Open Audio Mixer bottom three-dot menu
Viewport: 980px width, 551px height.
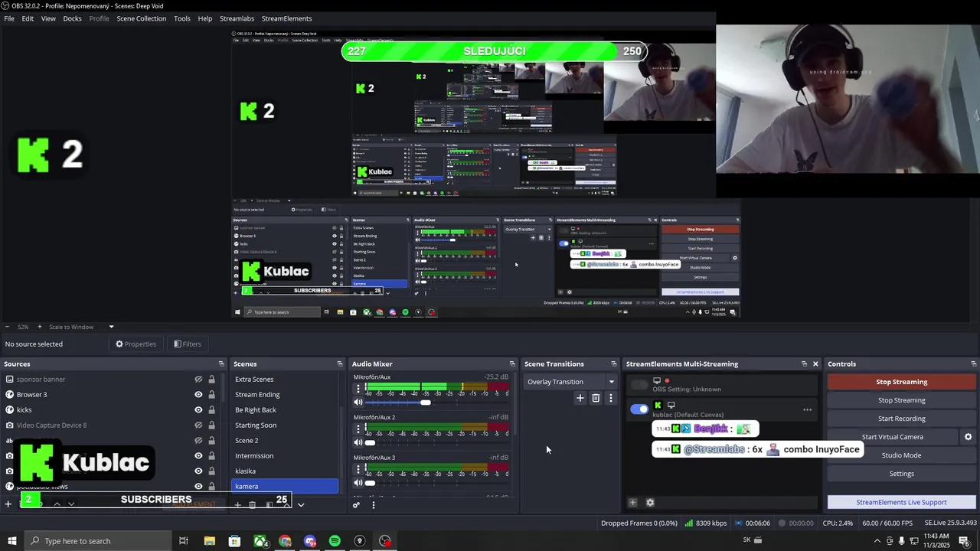click(x=373, y=505)
